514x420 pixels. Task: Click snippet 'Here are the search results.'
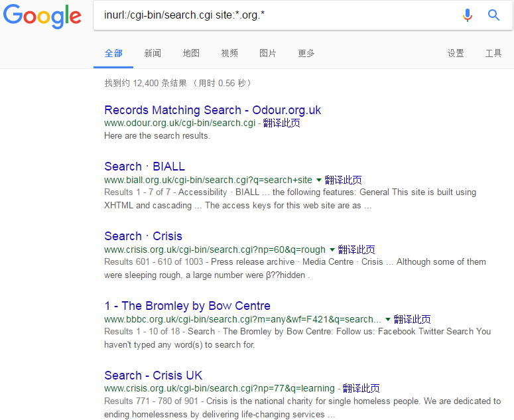pyautogui.click(x=157, y=136)
